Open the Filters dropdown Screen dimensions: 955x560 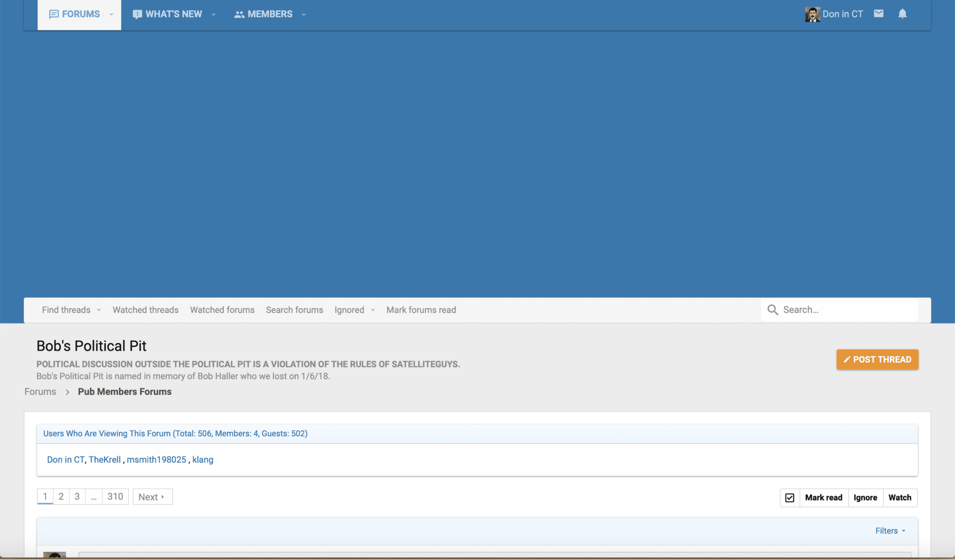click(890, 530)
